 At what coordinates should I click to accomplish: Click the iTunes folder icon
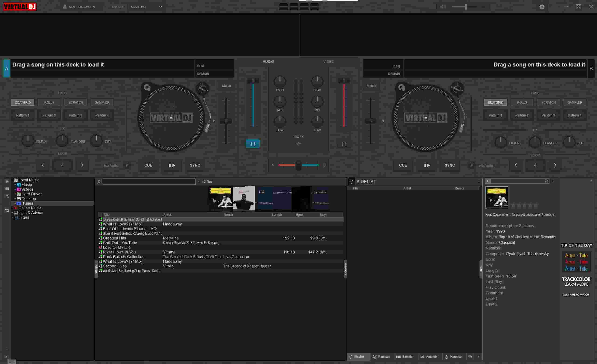[x=19, y=203]
